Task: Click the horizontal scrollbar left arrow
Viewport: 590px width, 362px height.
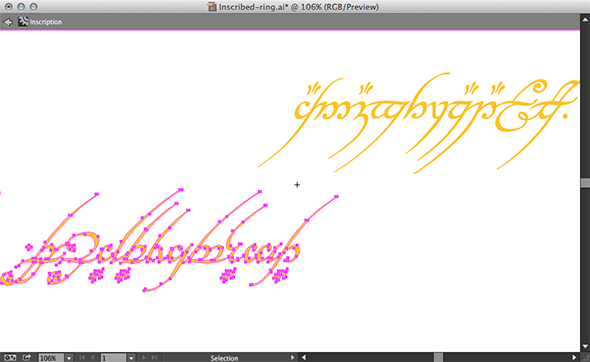Action: point(304,357)
